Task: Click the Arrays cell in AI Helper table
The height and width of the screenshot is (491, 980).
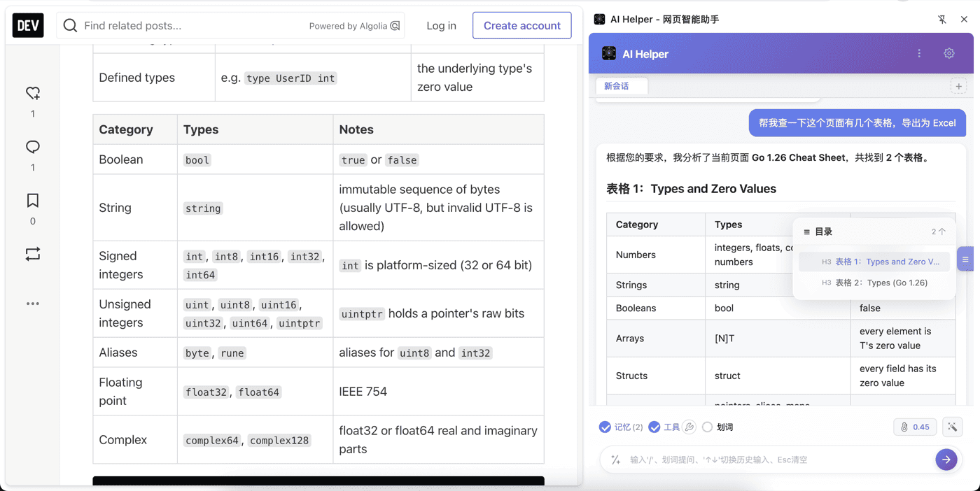Action: click(x=656, y=339)
